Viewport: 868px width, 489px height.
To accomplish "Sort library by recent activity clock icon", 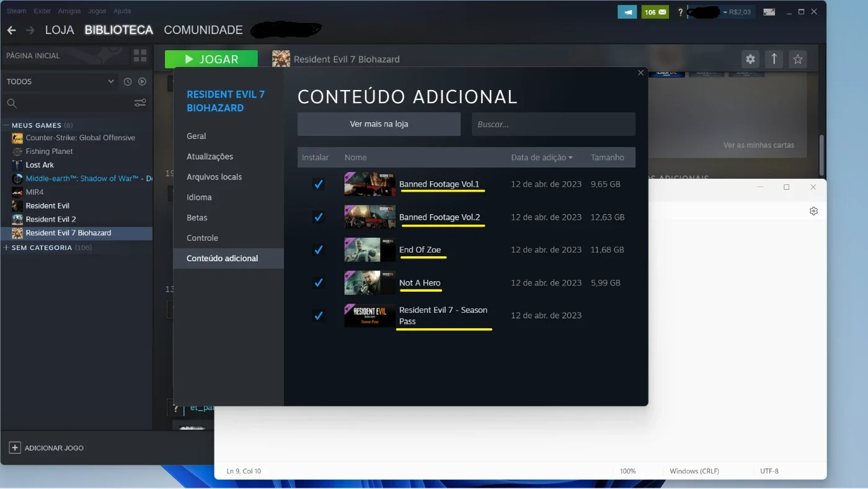I will coord(128,81).
